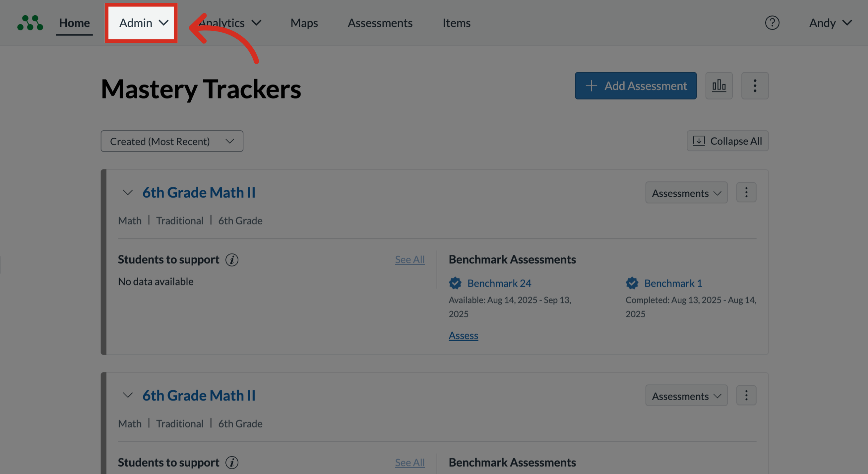The height and width of the screenshot is (474, 868).
Task: Expand the Analytics navigation dropdown
Action: click(230, 23)
